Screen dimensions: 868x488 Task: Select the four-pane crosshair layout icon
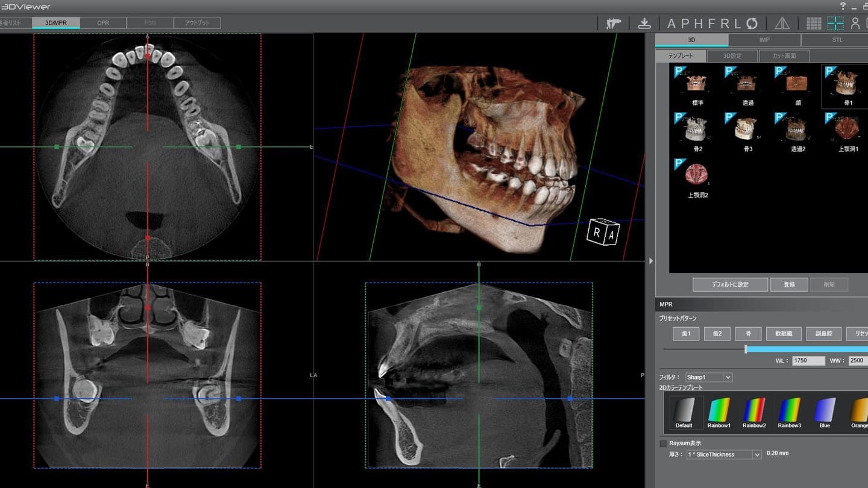click(x=835, y=23)
